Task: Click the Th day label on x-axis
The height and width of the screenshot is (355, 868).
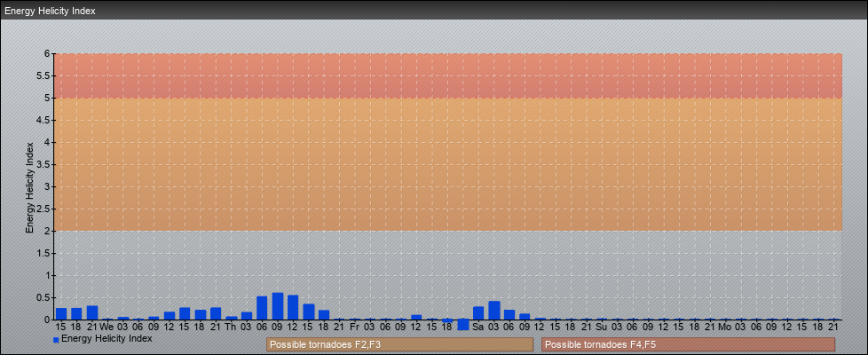Action: pos(231,327)
